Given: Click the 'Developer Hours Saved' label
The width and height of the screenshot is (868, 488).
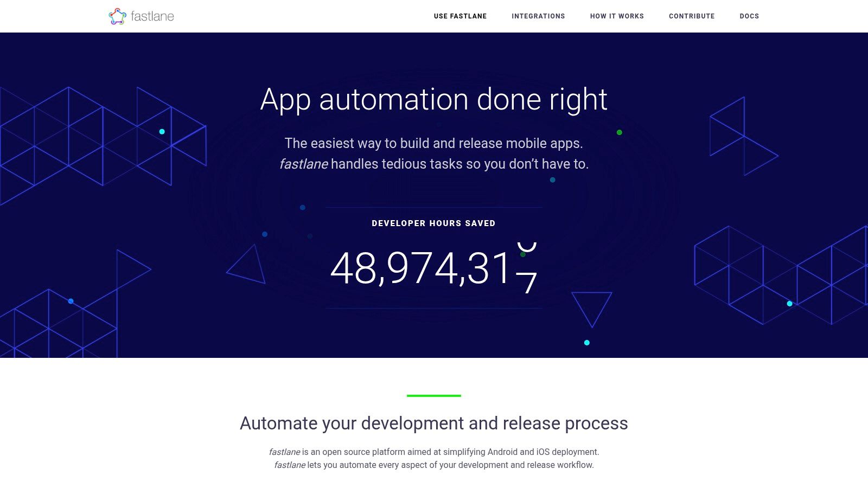Looking at the screenshot, I should point(433,223).
